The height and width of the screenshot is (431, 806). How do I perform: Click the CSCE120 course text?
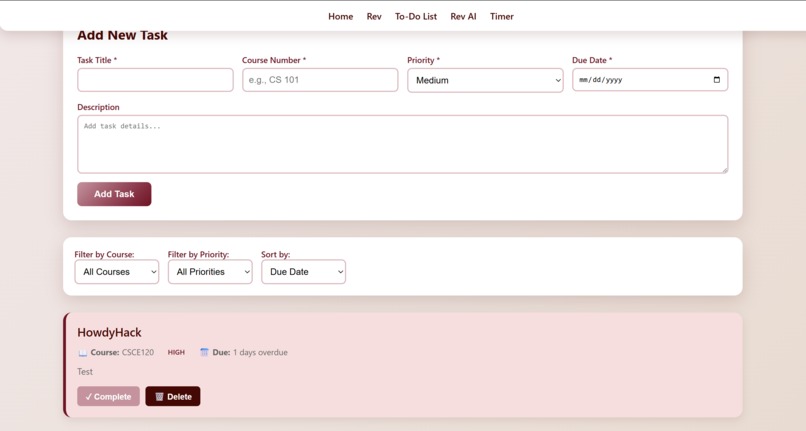(138, 352)
